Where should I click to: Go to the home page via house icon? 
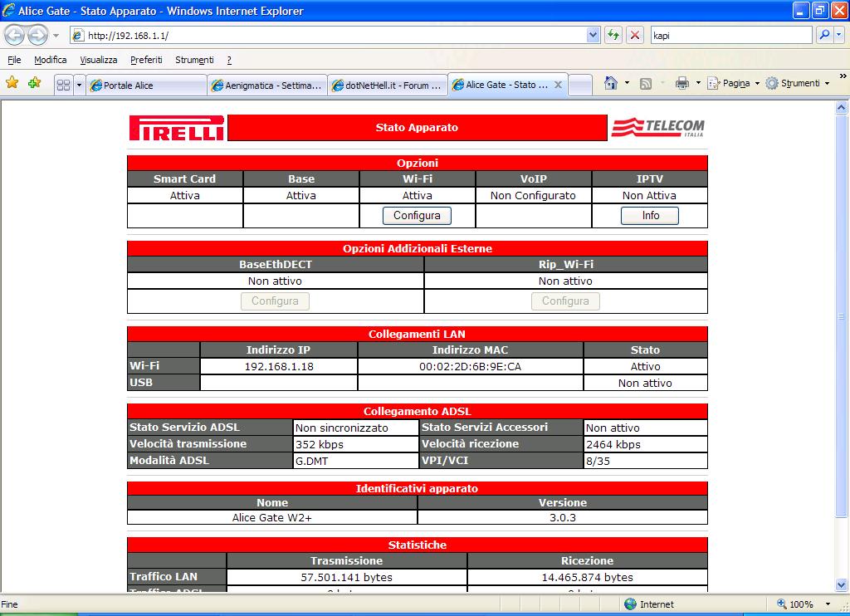click(x=611, y=83)
